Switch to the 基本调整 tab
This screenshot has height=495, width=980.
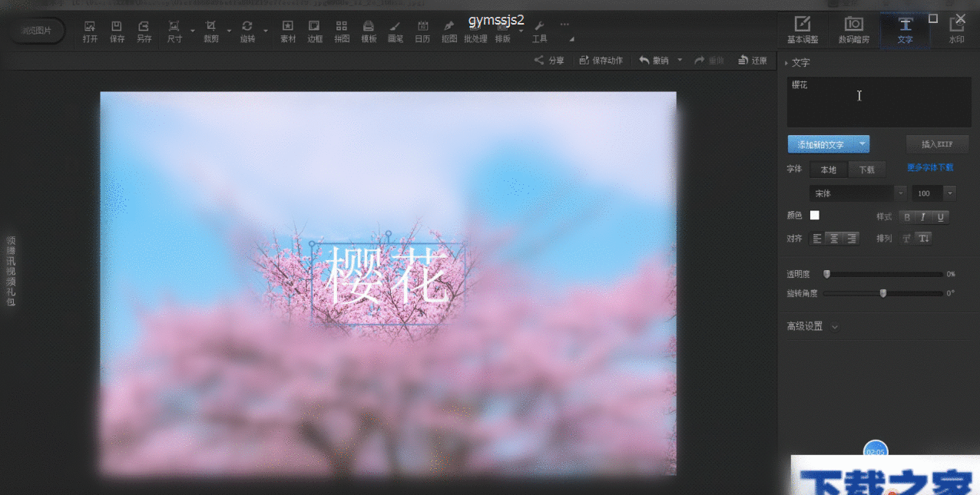(x=803, y=29)
